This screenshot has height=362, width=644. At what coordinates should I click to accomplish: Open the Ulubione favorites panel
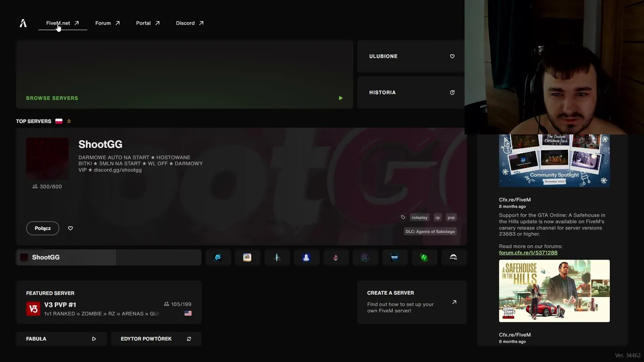(412, 56)
